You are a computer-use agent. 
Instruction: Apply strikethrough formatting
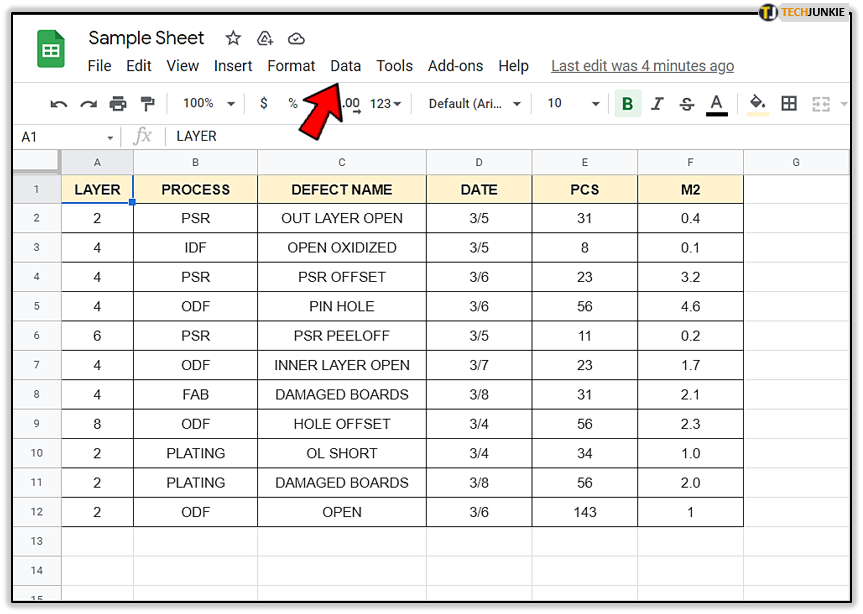click(686, 103)
